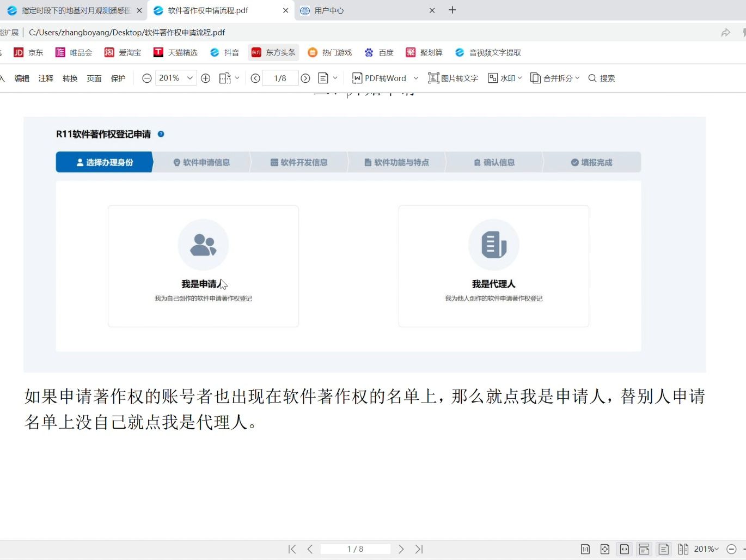746x560 pixels.
Task: Close the 指定时段下的地基对月观测 tab
Action: click(139, 10)
